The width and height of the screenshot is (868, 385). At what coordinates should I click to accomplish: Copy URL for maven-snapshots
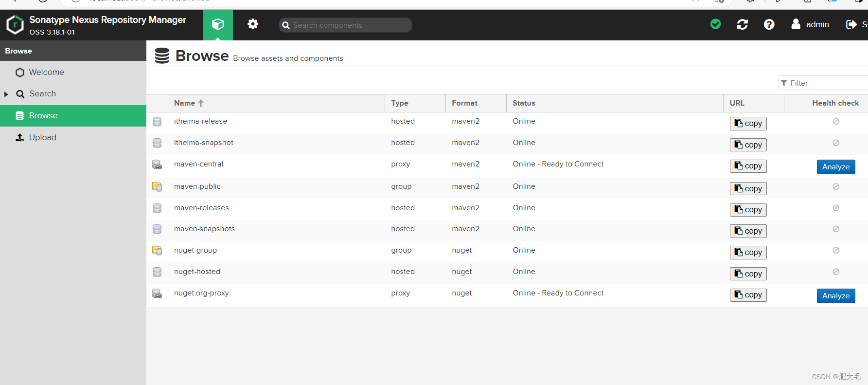[748, 231]
